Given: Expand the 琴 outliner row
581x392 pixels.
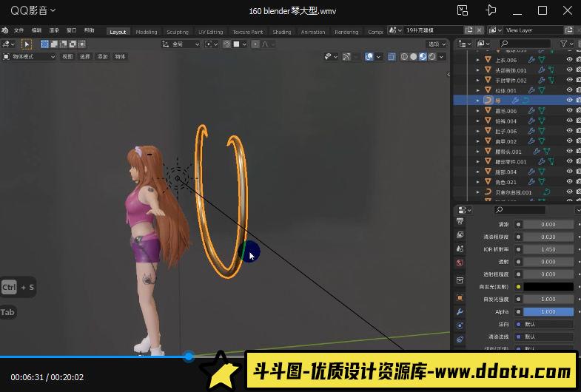Looking at the screenshot, I should 478,101.
